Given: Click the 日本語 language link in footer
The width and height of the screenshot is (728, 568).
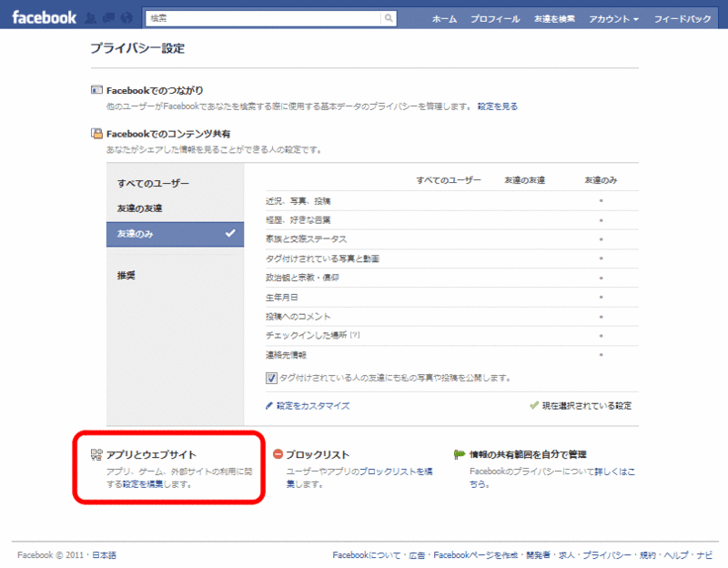Looking at the screenshot, I should click(104, 555).
